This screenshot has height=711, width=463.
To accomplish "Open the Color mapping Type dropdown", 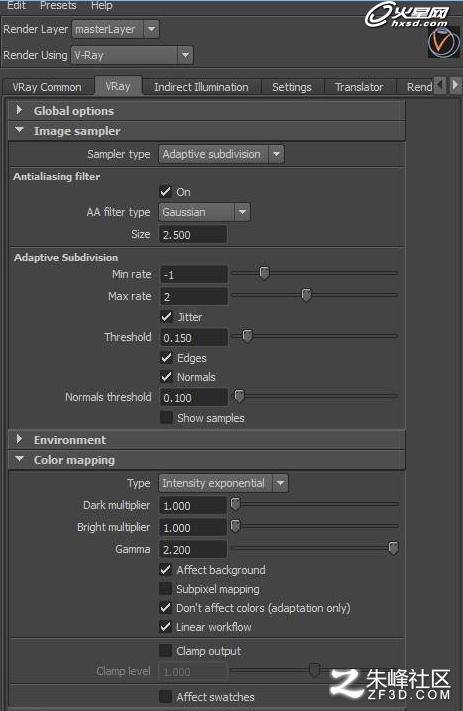I will [x=223, y=483].
